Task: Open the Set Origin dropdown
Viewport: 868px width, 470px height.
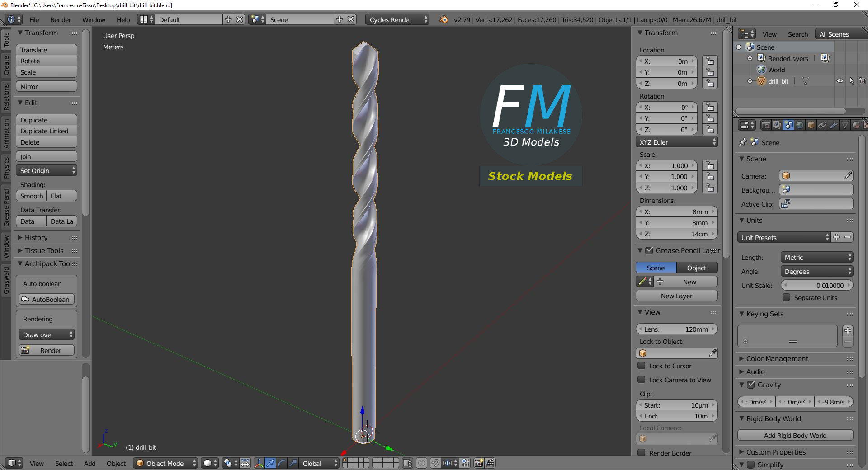Action: tap(47, 170)
